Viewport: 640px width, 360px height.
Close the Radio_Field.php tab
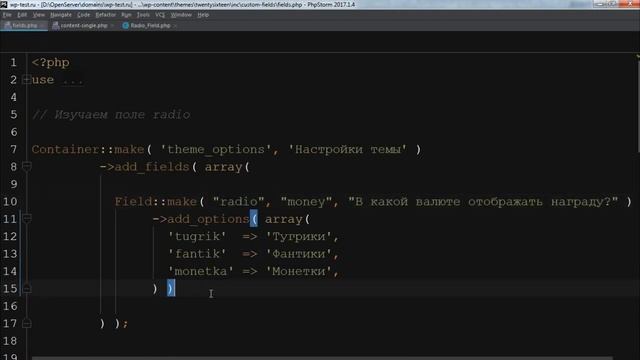pyautogui.click(x=175, y=26)
